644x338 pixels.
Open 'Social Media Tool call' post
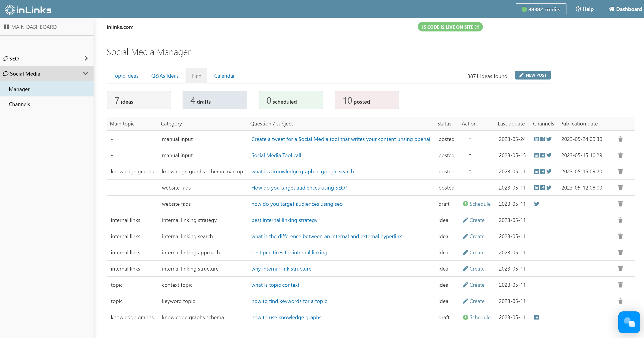coord(276,155)
